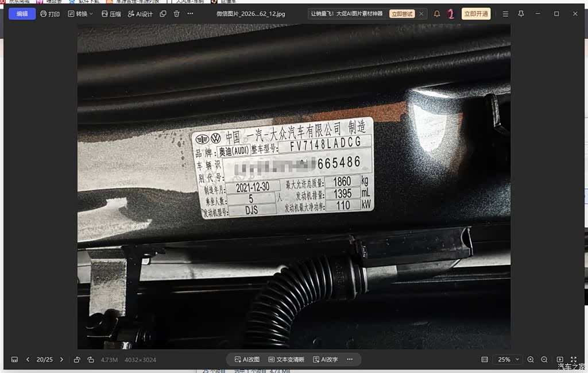
Task: Click the file name 微信图片_2026...62_12.jpg
Action: (251, 14)
